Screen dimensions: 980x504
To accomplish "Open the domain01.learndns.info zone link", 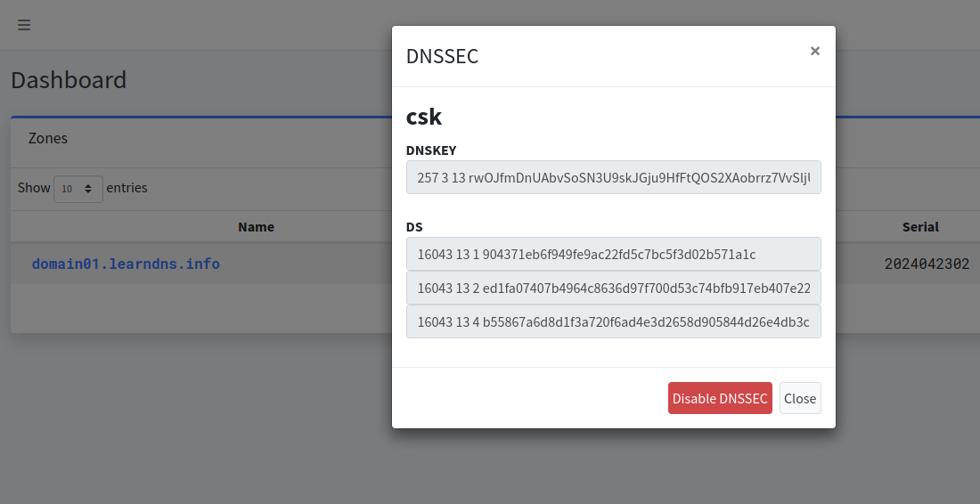I will (x=126, y=264).
